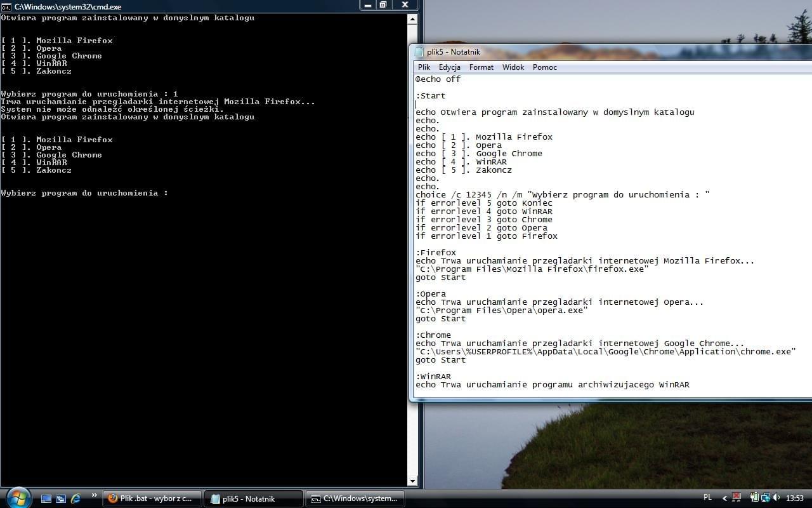812x508 pixels.
Task: Click the cmd.exe window title icon
Action: tap(6, 6)
